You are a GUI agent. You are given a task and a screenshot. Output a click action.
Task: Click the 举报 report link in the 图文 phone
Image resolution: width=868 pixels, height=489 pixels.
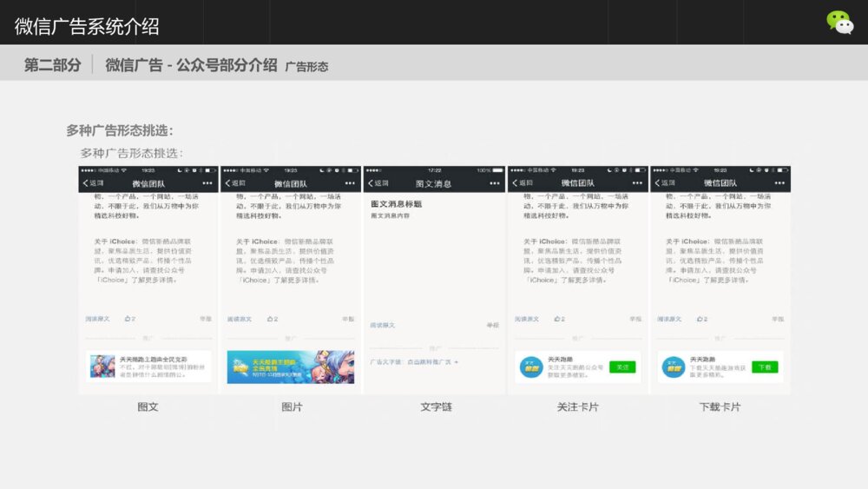206,319
